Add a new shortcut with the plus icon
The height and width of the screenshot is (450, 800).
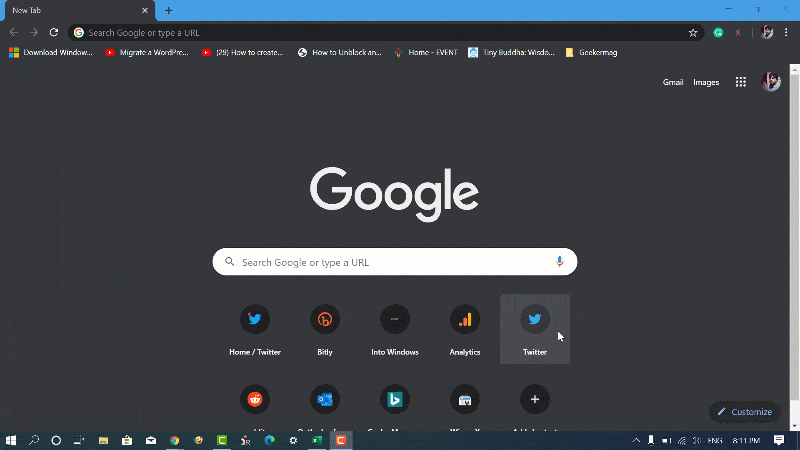[535, 399]
